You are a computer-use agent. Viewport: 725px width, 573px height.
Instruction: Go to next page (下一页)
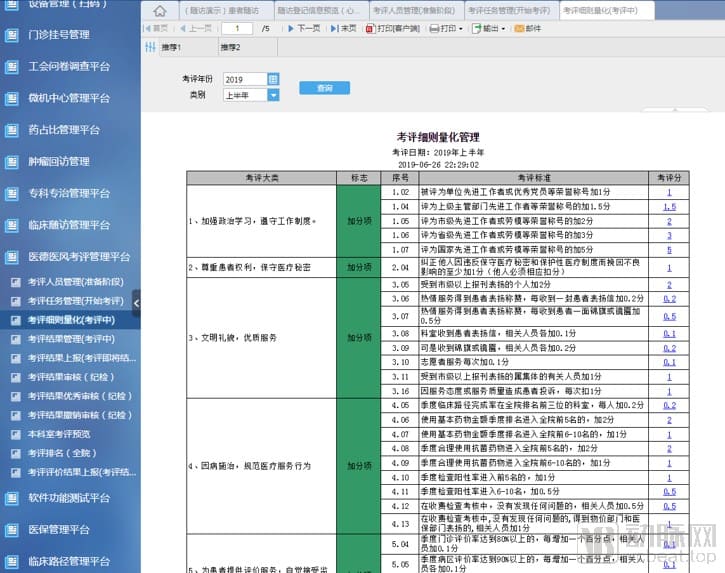[x=304, y=29]
